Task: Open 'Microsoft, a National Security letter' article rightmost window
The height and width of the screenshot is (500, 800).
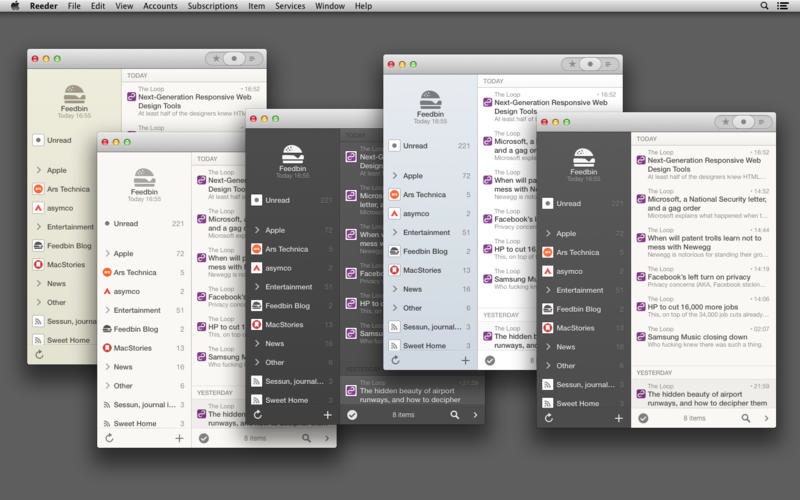Action: (x=703, y=203)
